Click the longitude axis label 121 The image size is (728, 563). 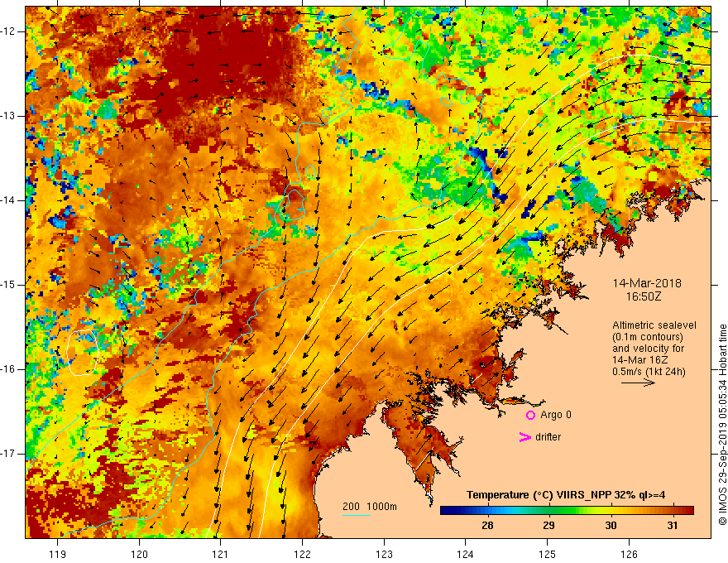point(221,554)
